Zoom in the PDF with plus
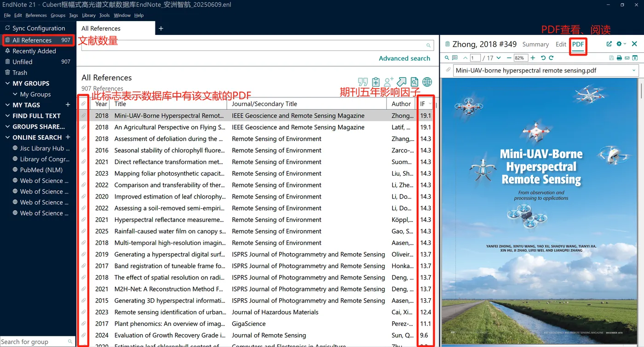 [x=533, y=58]
